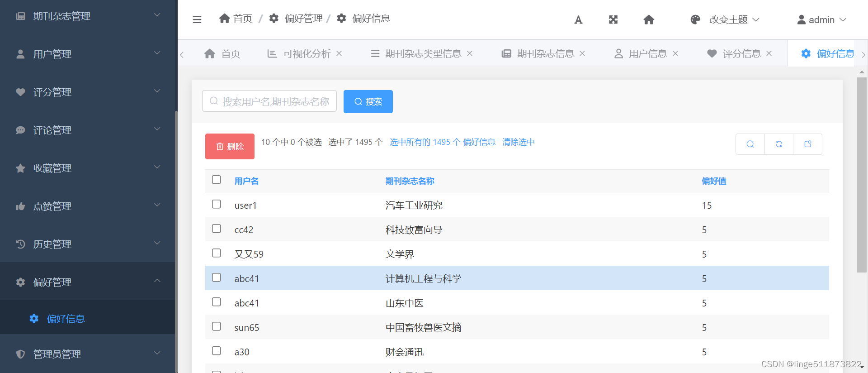This screenshot has width=868, height=373.
Task: Check the 又又59 row checkbox
Action: pyautogui.click(x=217, y=253)
